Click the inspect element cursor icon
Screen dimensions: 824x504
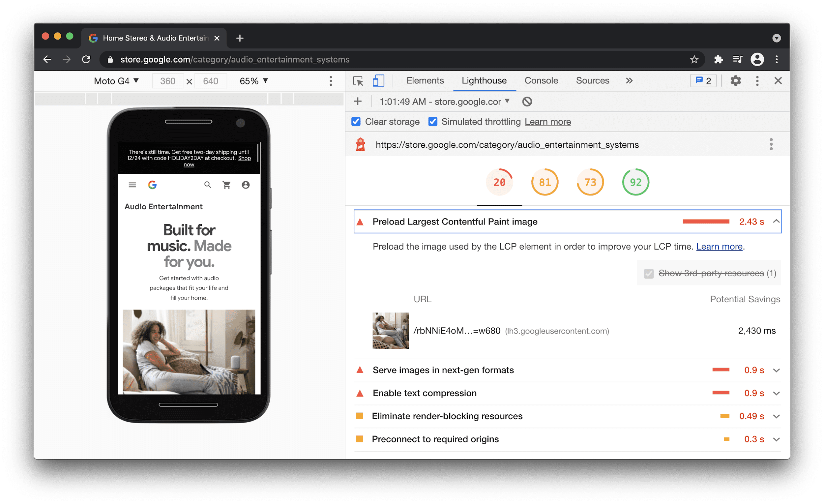point(358,81)
